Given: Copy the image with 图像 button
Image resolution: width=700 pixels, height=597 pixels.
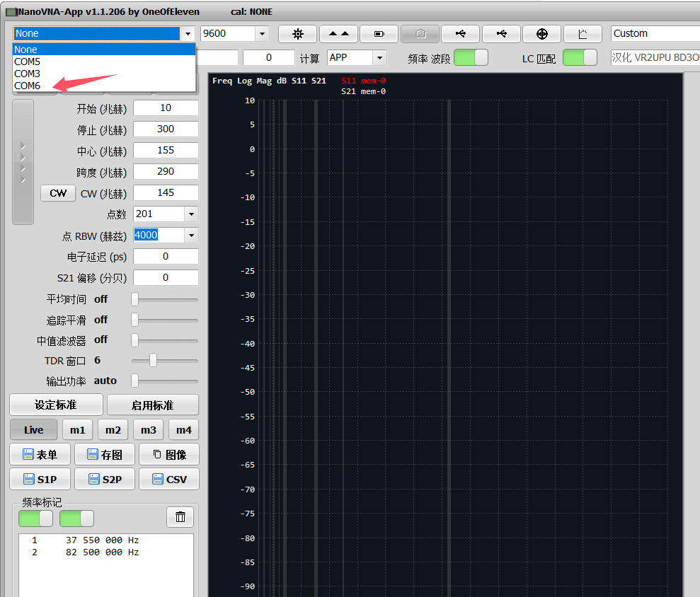Looking at the screenshot, I should pyautogui.click(x=169, y=455).
